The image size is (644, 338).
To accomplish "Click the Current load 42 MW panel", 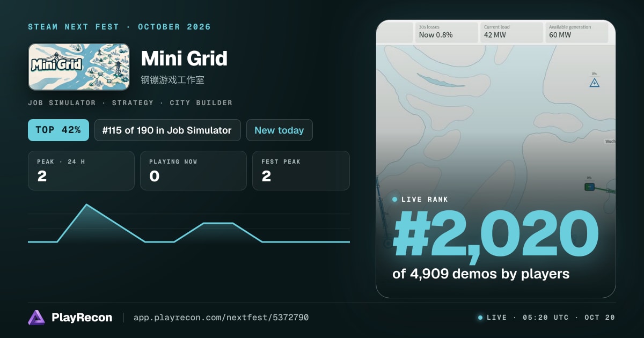I will 511,32.
